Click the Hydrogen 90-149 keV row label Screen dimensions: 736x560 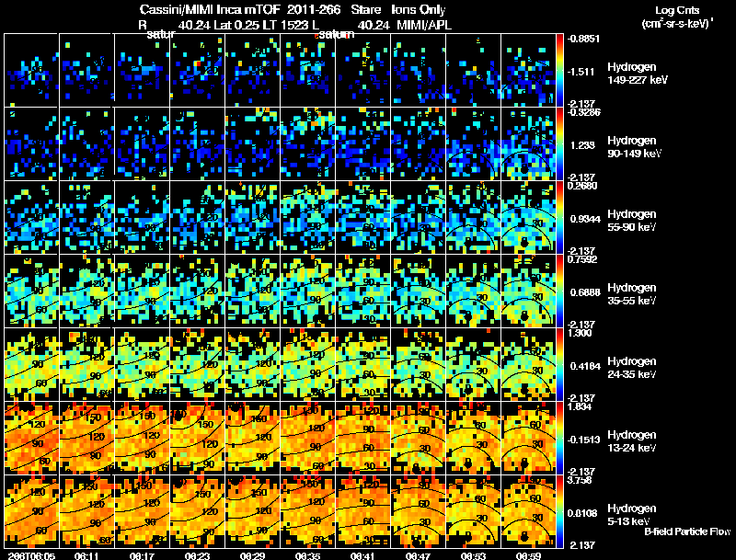pos(635,147)
